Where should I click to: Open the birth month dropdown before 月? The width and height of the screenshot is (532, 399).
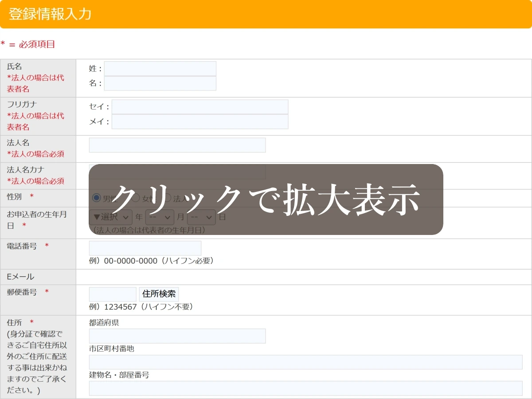[160, 217]
